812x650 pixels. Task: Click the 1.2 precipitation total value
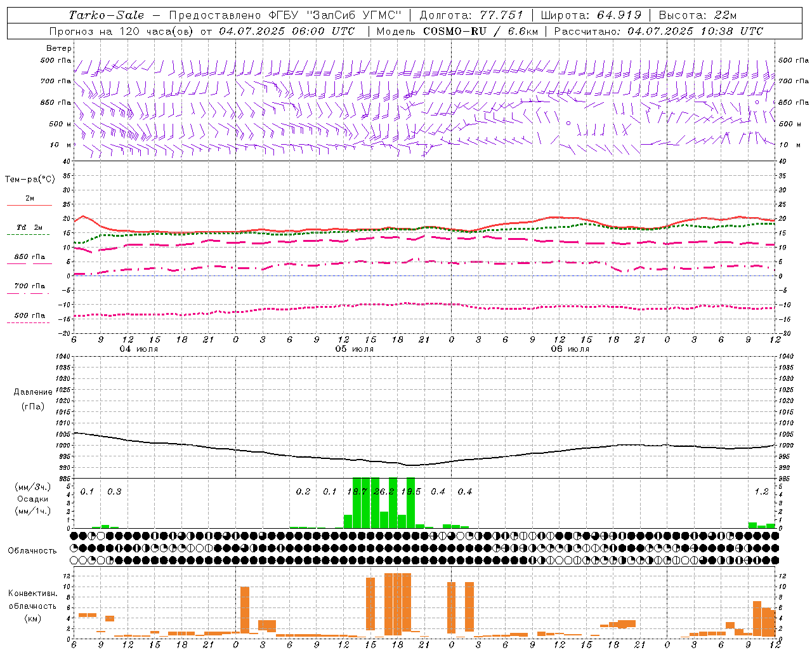(761, 491)
